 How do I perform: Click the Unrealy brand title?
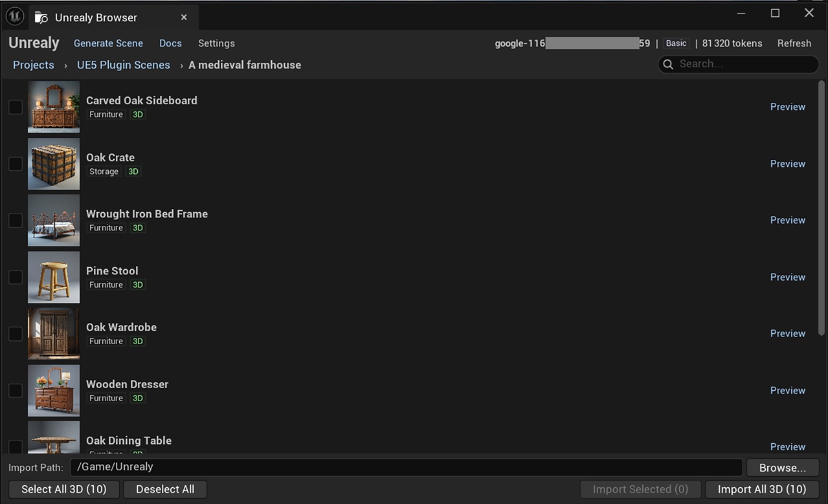pyautogui.click(x=34, y=43)
